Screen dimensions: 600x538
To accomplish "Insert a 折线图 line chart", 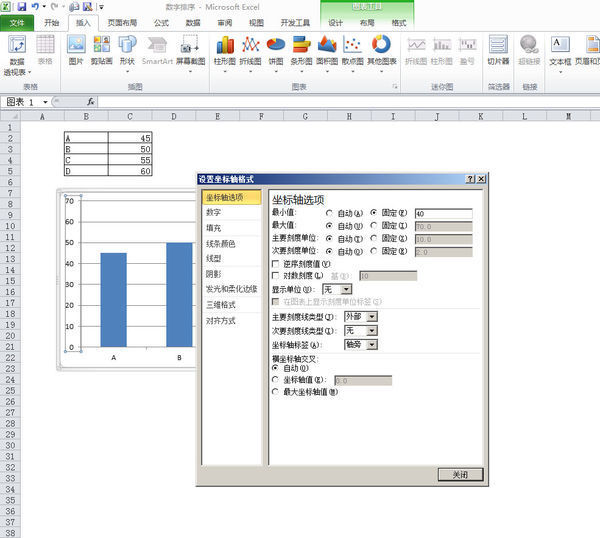I will [251, 50].
